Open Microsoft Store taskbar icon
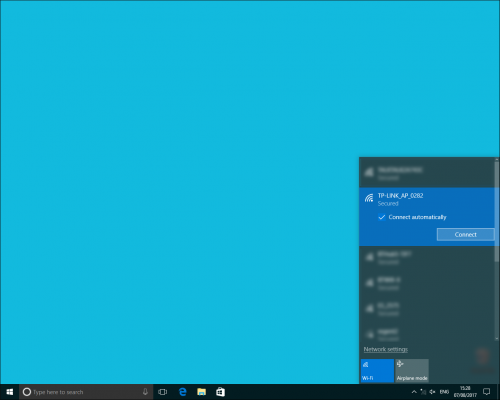Screen dimensions: 500x400 coord(220,392)
